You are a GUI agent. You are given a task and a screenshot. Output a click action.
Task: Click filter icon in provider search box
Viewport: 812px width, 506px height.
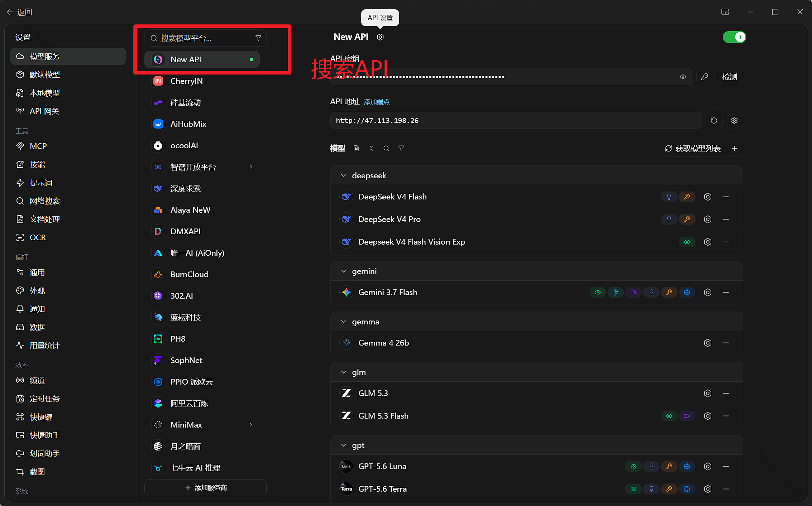(258, 38)
